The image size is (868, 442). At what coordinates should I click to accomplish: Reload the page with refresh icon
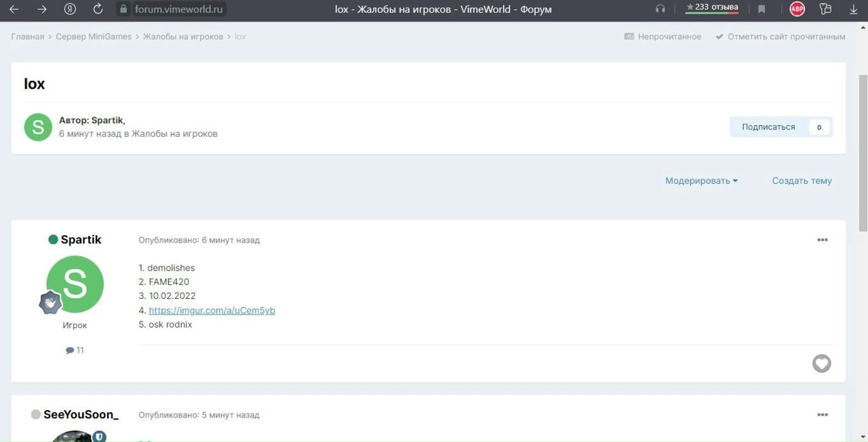point(98,9)
